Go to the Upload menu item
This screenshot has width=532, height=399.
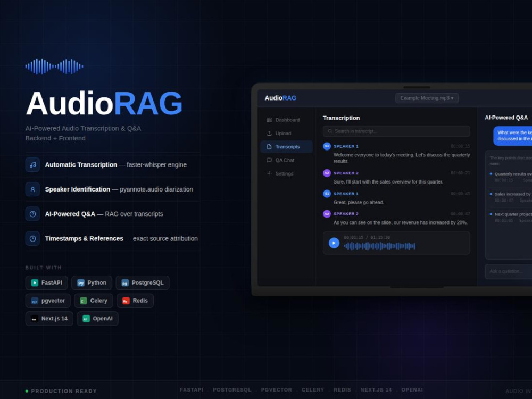(286, 134)
